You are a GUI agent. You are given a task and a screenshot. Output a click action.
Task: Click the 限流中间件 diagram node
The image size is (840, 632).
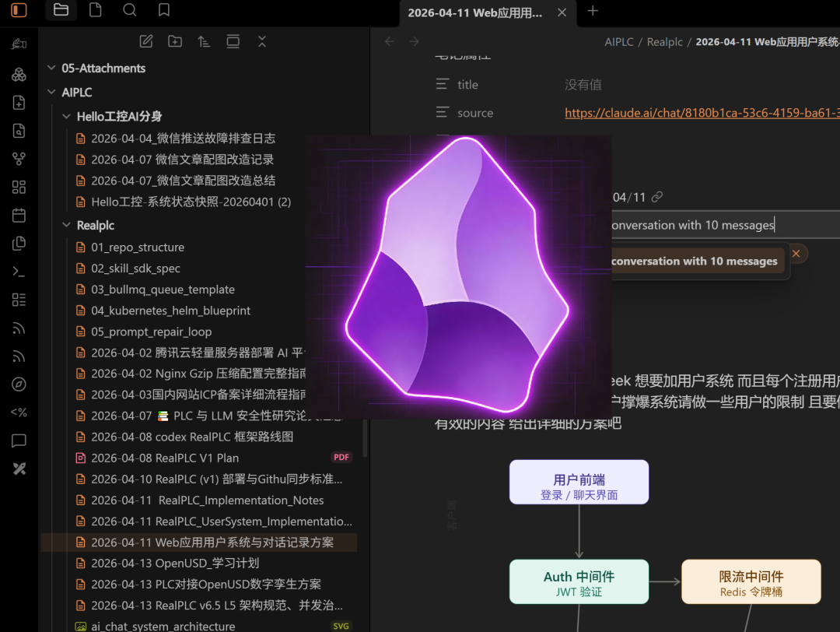click(751, 581)
